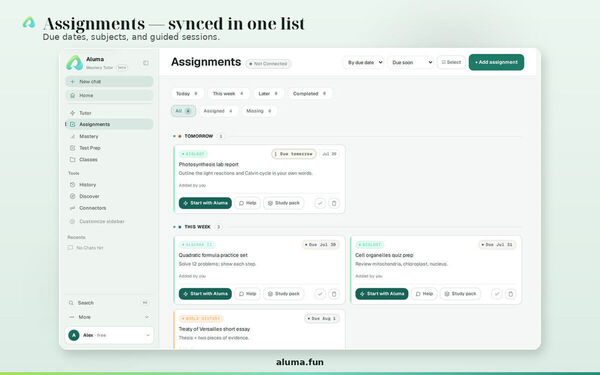Image resolution: width=600 pixels, height=375 pixels.
Task: Open the Alex account menu dropdown
Action: point(148,336)
